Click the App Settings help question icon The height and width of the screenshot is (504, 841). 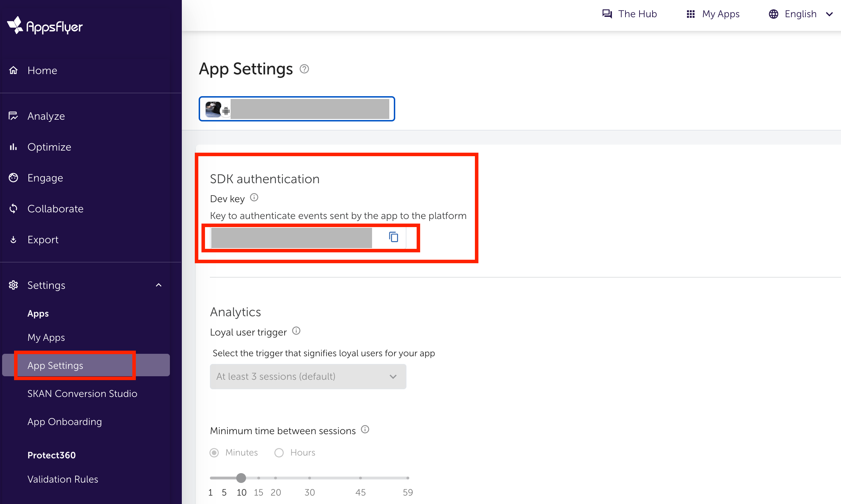pos(304,69)
